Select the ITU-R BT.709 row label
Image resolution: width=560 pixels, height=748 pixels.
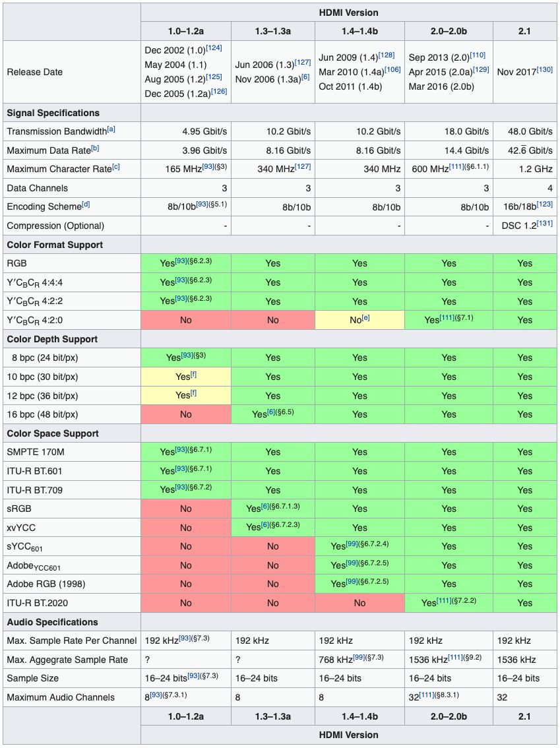[x=34, y=490]
